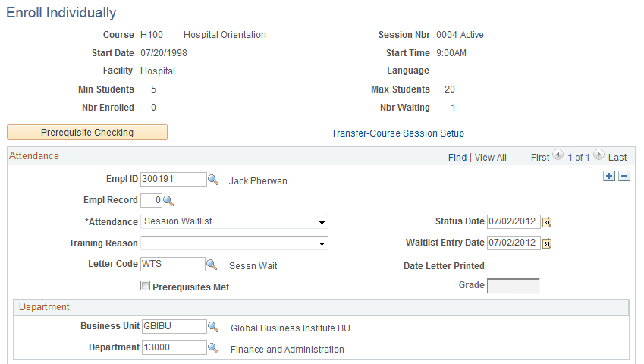
Task: Delete the current Attendance row
Action: (x=624, y=176)
